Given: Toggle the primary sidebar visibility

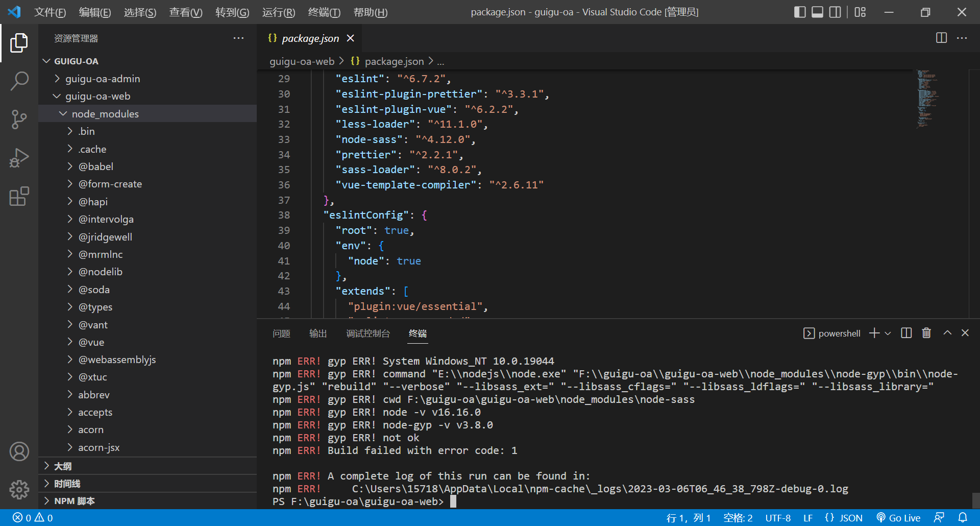Looking at the screenshot, I should point(800,12).
